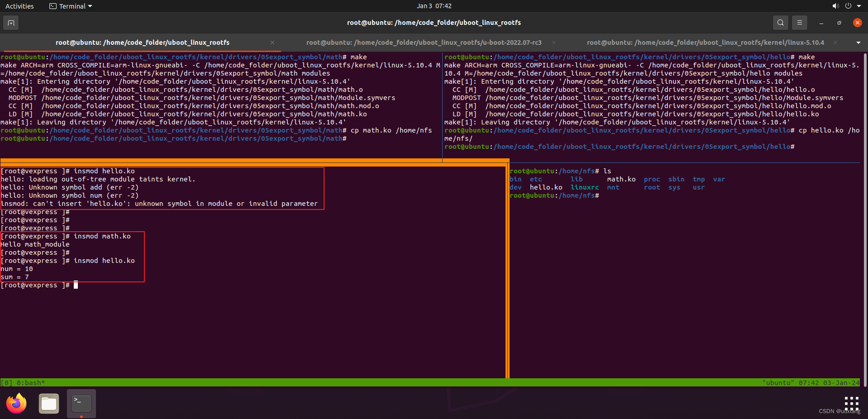Click the 'num = 10' output line

[17, 269]
